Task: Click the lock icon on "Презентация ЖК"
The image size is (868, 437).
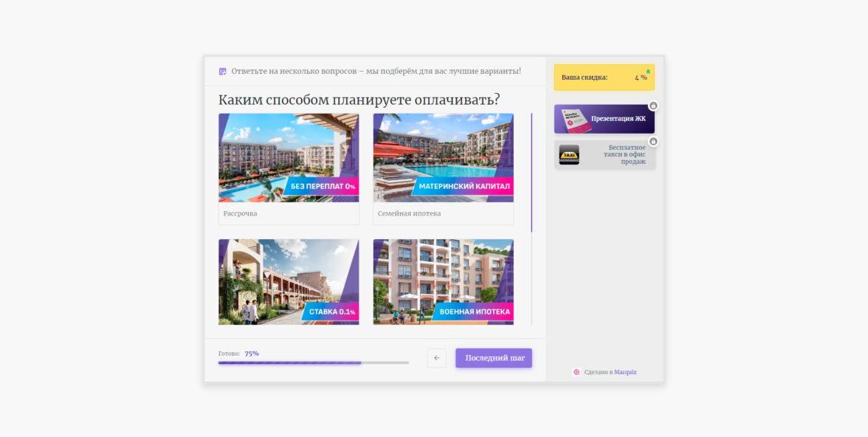Action: [653, 106]
